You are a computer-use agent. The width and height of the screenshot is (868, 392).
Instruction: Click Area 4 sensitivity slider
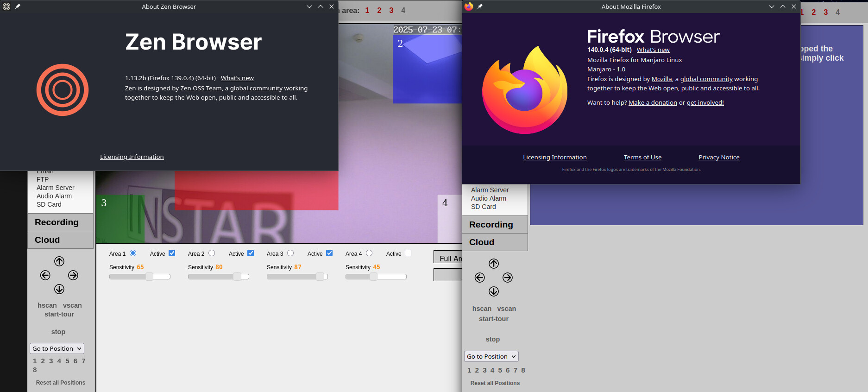376,277
